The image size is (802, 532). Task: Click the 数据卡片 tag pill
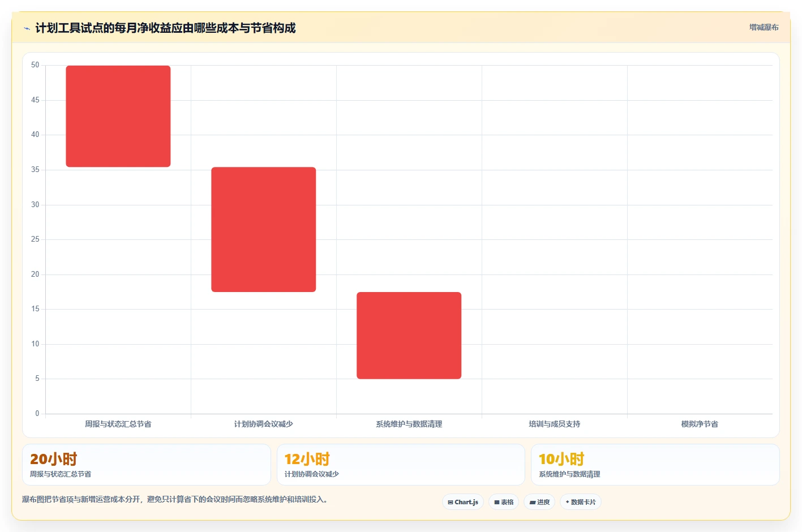580,502
